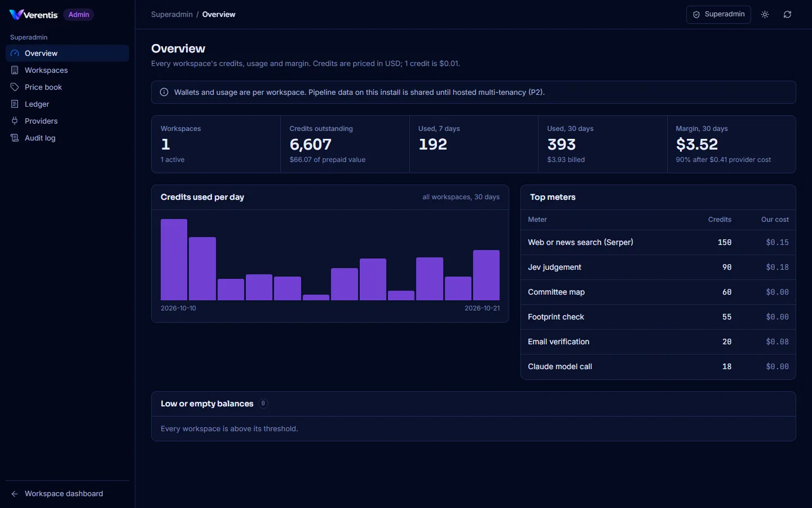Click the Meter column header
The image size is (812, 508).
click(537, 220)
